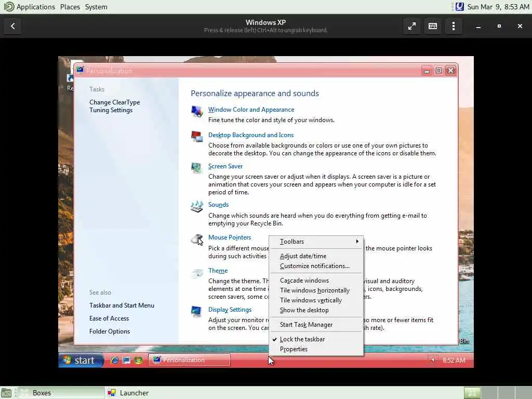Choose Adjust date/time from context menu
This screenshot has width=532, height=399.
point(316,256)
